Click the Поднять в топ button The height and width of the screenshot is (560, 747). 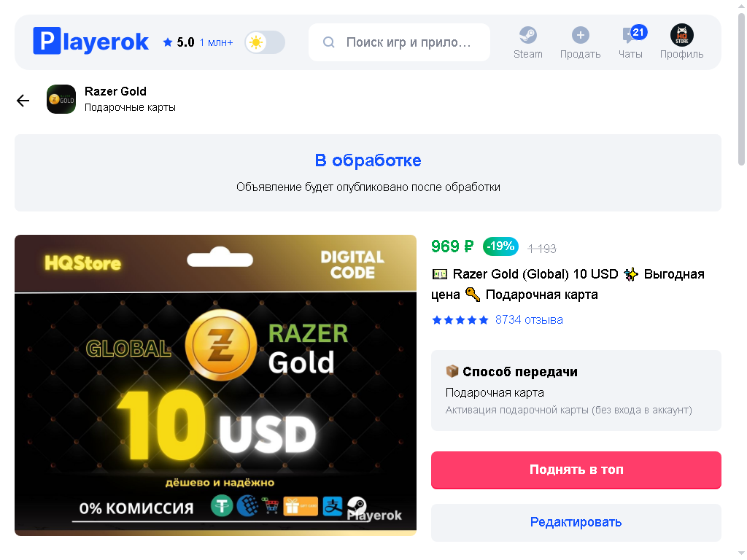576,470
